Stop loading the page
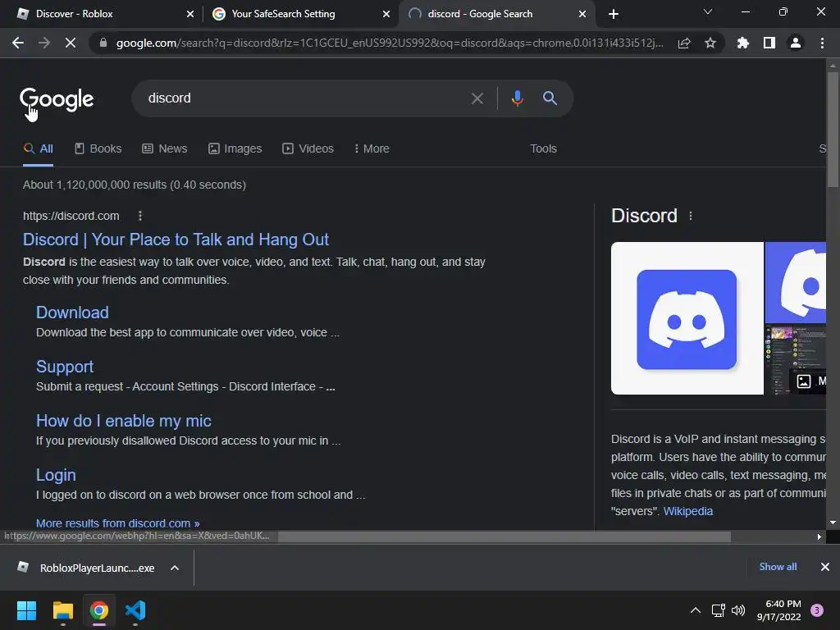The image size is (840, 630). [71, 43]
